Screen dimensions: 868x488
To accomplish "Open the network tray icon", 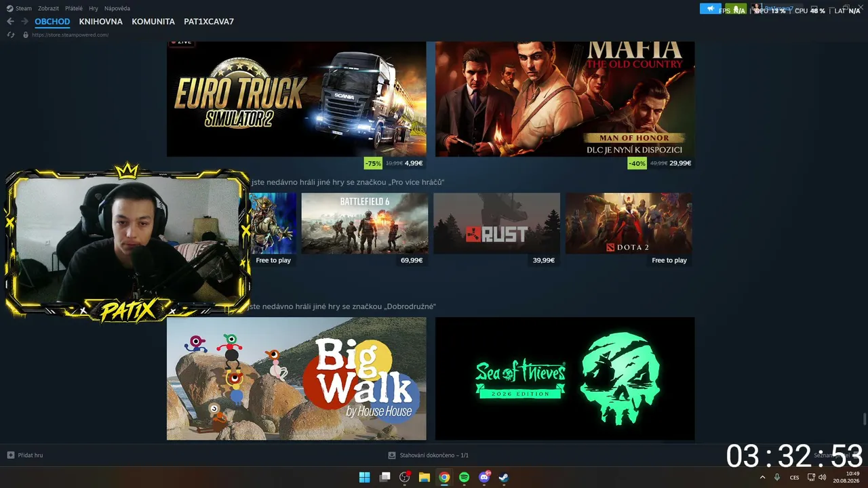I will 811,477.
